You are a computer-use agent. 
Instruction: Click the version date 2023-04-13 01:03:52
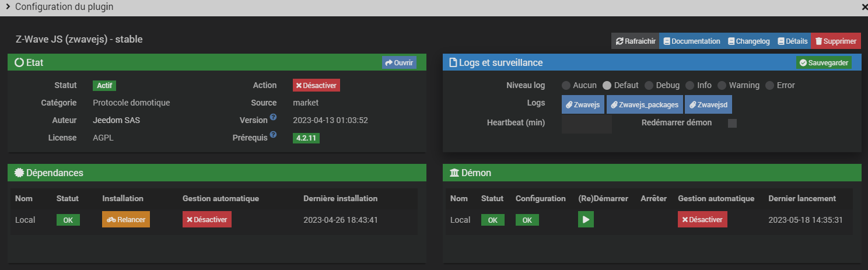(330, 120)
